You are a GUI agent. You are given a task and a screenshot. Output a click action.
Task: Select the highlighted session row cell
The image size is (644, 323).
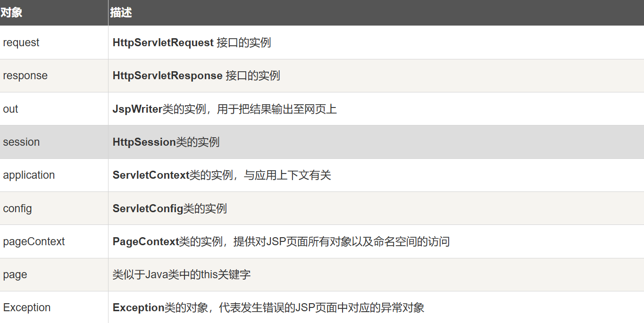21,142
